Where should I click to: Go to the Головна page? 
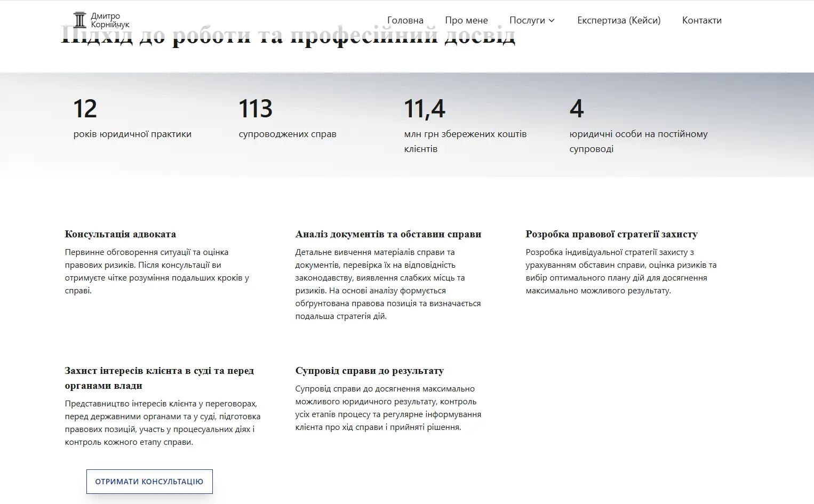pyautogui.click(x=405, y=20)
